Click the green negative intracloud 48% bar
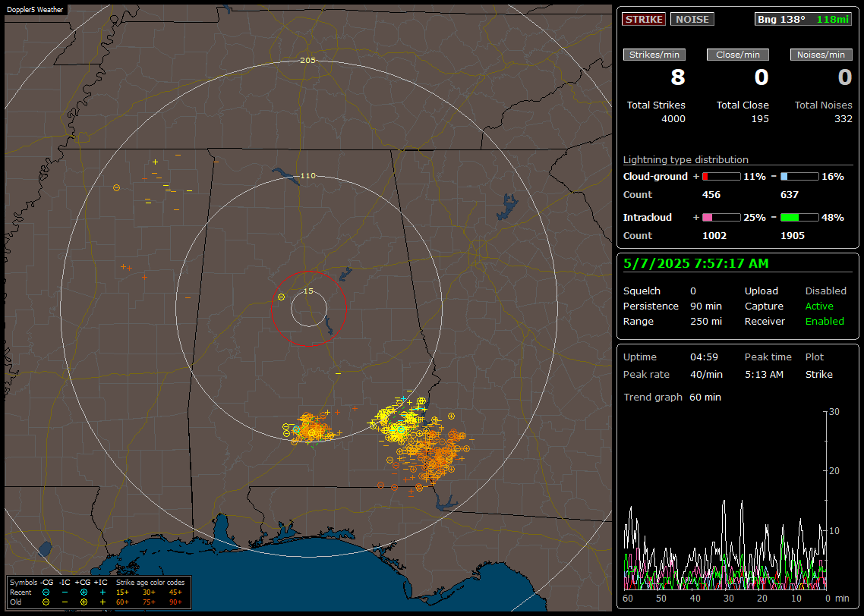The height and width of the screenshot is (616, 864). (799, 218)
